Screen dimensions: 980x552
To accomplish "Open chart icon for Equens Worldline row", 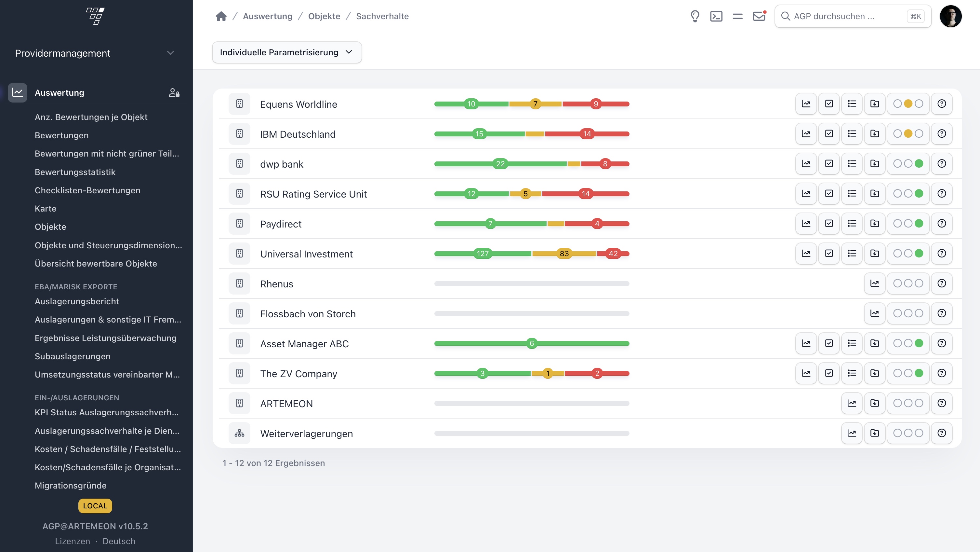I will (x=806, y=103).
